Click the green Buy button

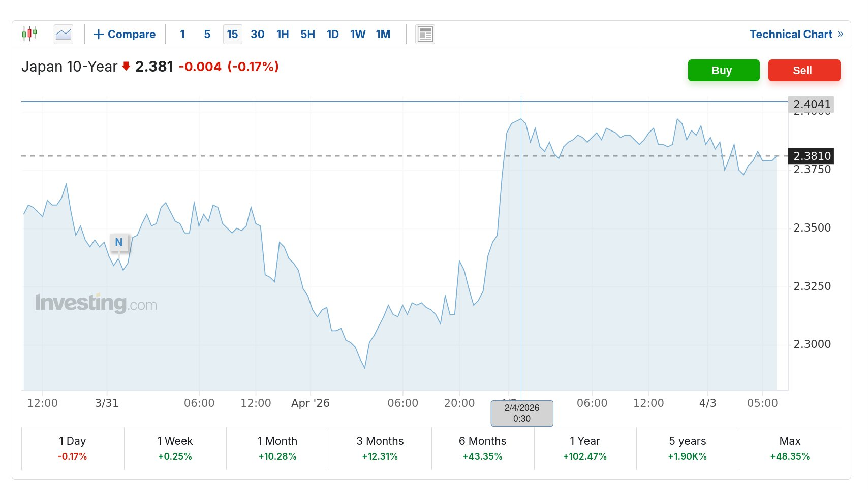pos(724,70)
